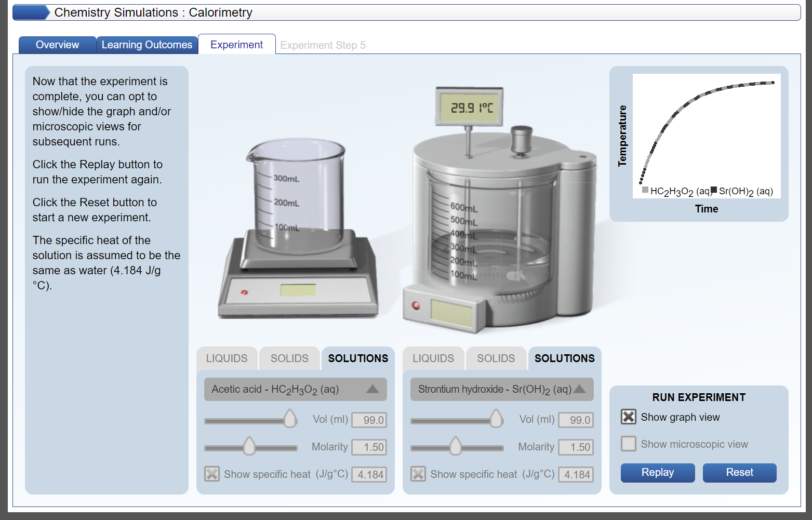Screen dimensions: 812x520
Task: Enable the Show microscopic view checkbox
Action: 629,444
